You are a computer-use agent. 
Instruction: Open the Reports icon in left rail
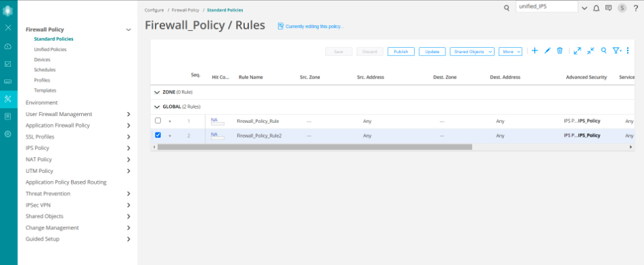pyautogui.click(x=8, y=117)
